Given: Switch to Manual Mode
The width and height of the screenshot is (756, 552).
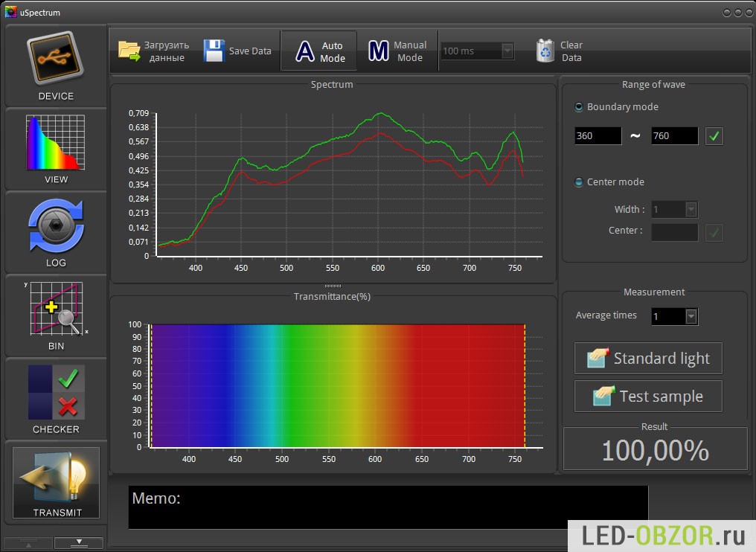Looking at the screenshot, I should coord(397,51).
